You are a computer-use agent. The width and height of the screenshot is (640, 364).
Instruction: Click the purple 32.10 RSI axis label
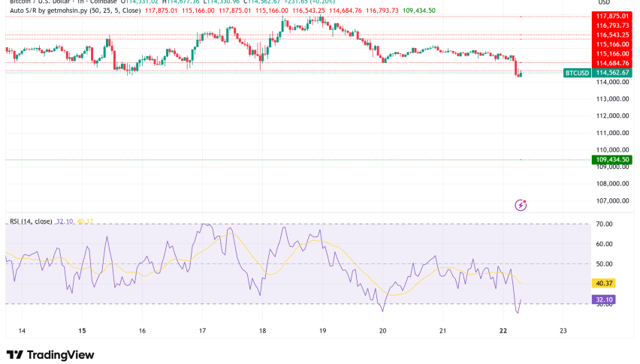pyautogui.click(x=604, y=299)
